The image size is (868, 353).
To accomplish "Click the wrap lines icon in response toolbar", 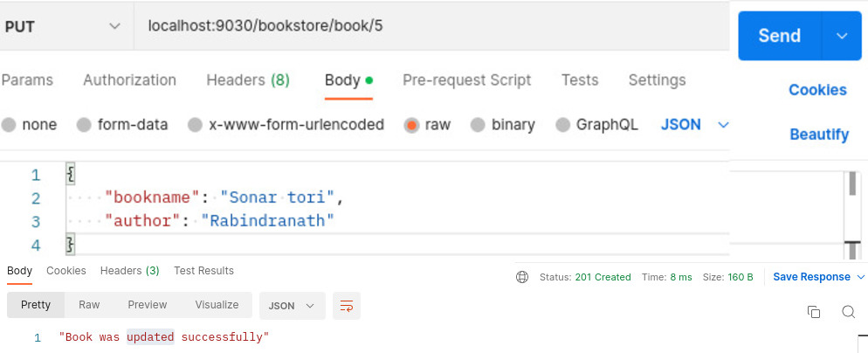I will tap(347, 306).
